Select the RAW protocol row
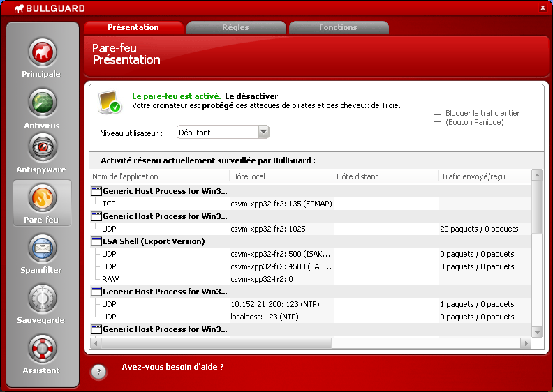Screen dimensions: 553x392 tap(310, 279)
